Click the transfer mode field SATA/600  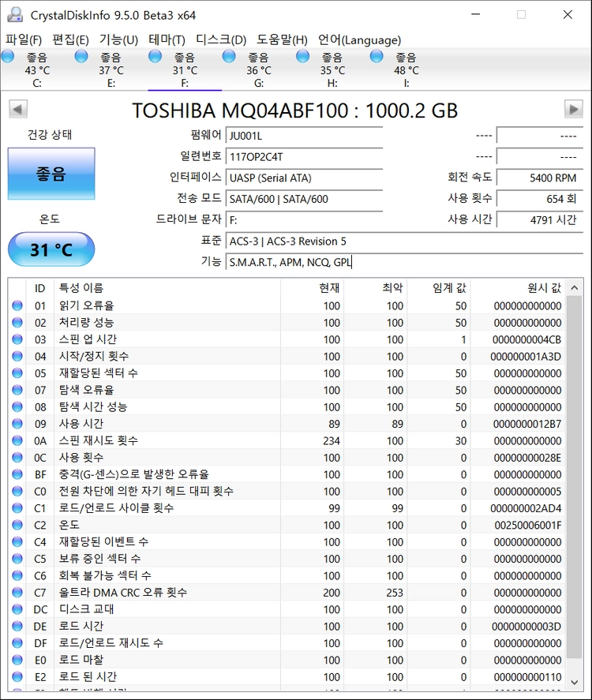point(304,199)
